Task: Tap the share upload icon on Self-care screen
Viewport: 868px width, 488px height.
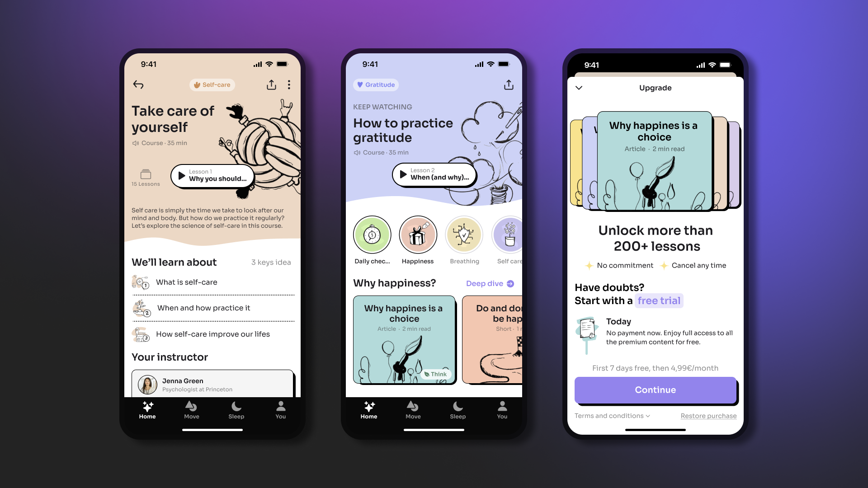Action: pyautogui.click(x=271, y=84)
